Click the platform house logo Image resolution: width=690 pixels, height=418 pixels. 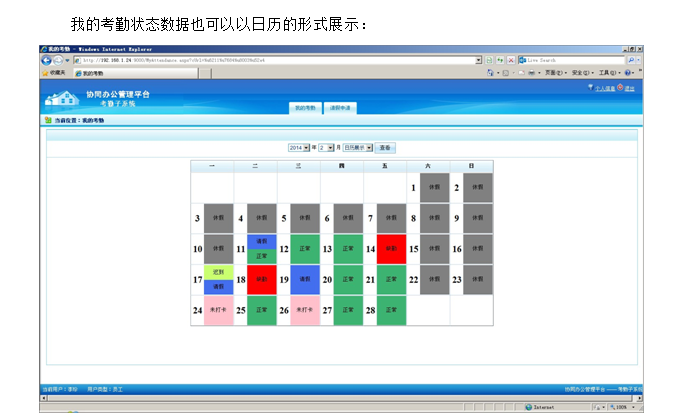62,98
